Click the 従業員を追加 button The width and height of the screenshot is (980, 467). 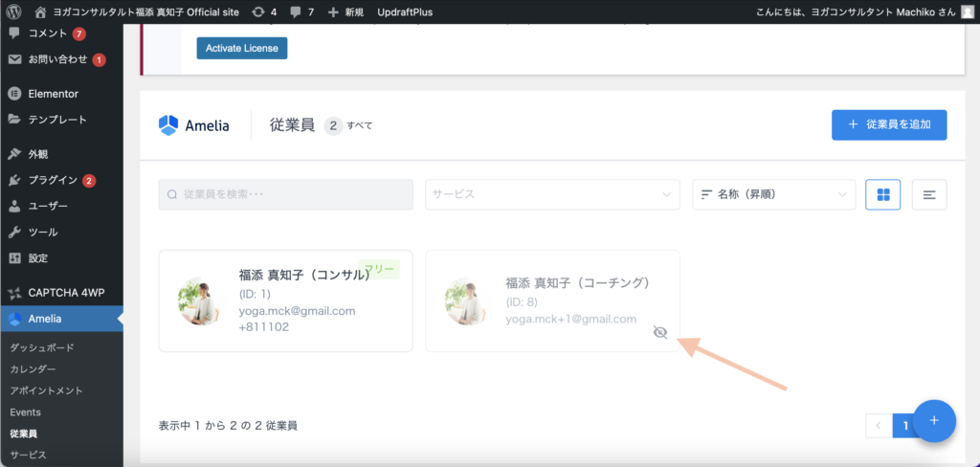[x=889, y=125]
